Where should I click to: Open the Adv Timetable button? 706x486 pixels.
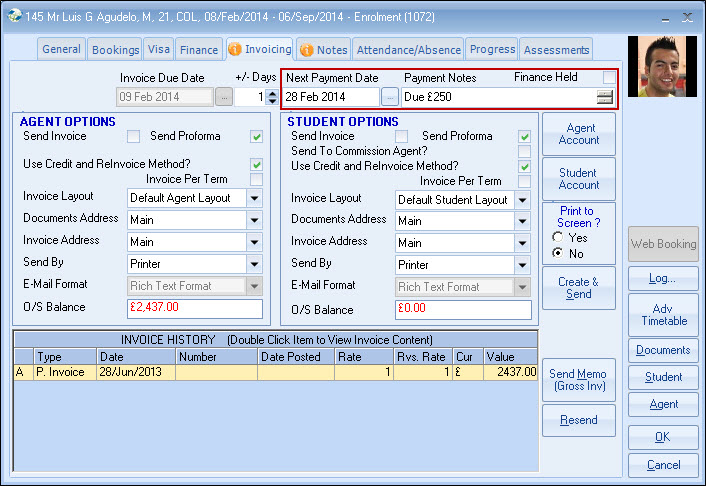(663, 315)
